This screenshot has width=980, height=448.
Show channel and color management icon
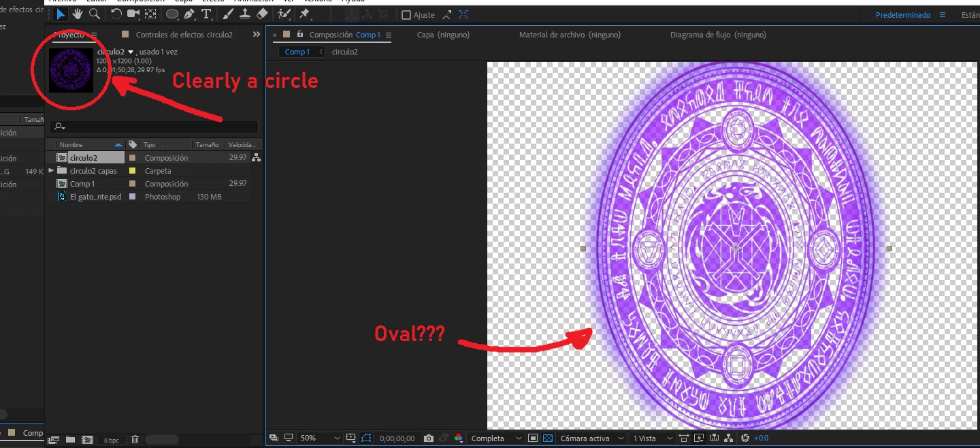[458, 438]
